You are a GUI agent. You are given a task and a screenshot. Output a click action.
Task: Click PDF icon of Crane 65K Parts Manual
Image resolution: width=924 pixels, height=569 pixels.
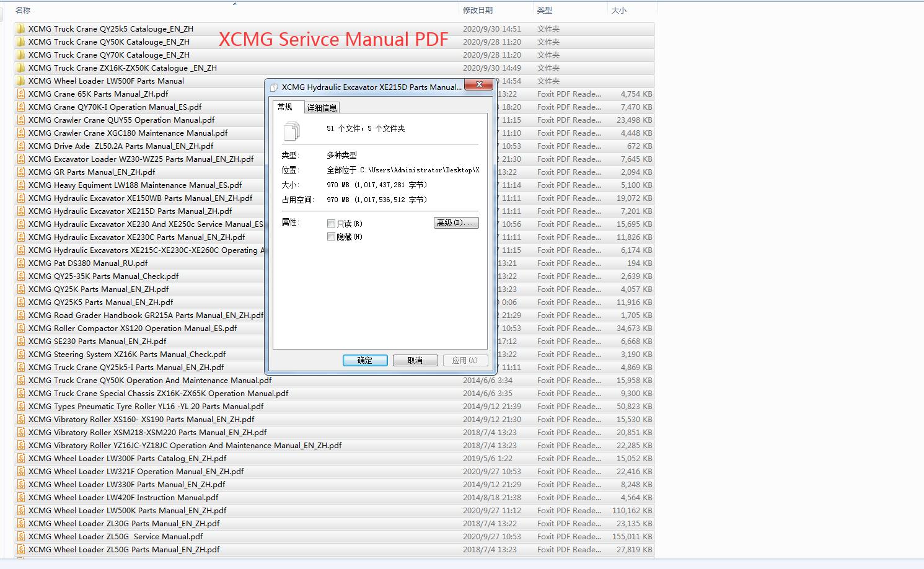[21, 94]
